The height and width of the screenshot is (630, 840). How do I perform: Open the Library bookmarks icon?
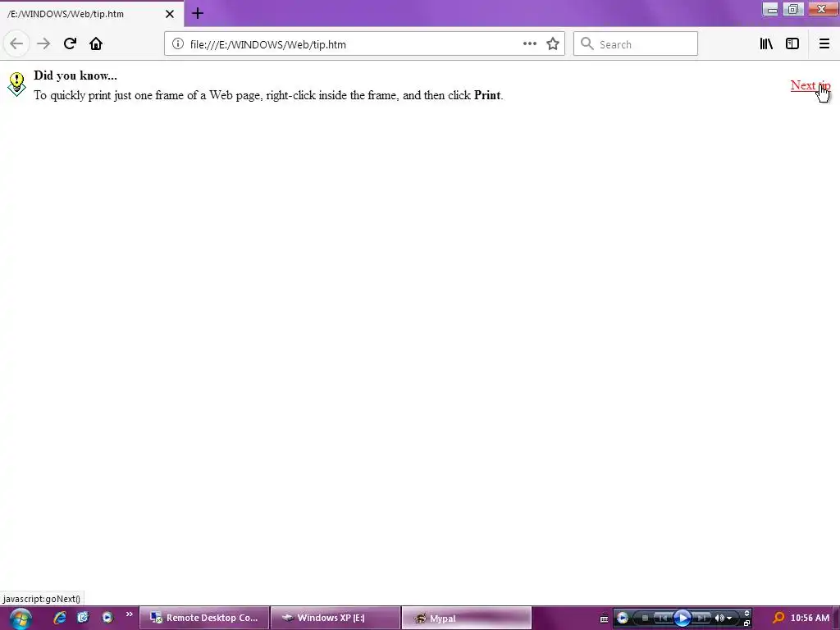point(766,44)
